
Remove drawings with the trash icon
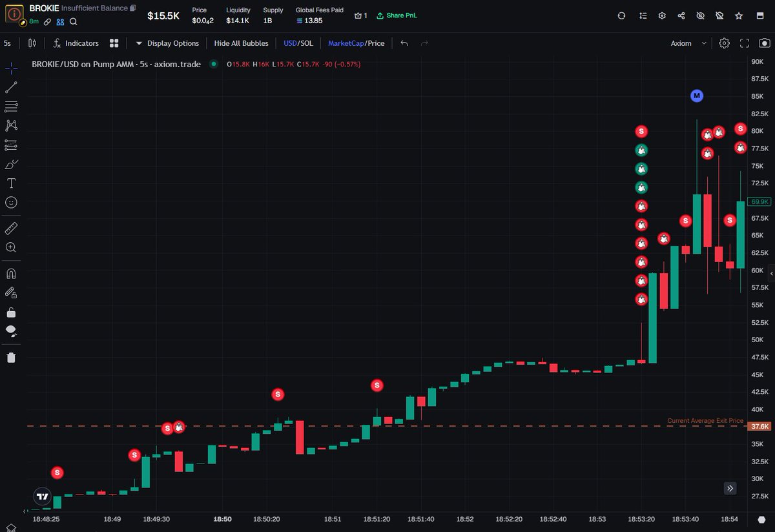tap(11, 357)
